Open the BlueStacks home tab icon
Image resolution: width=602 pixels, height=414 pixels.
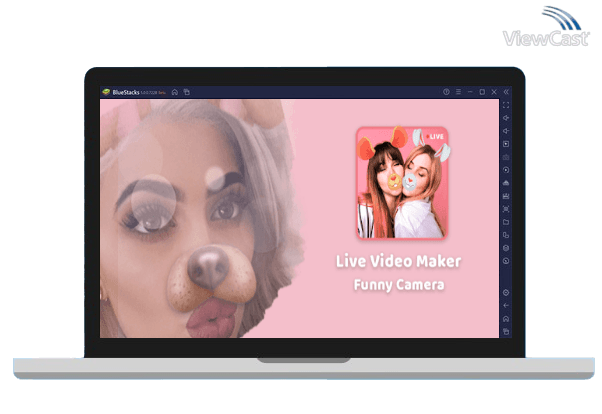pyautogui.click(x=175, y=92)
